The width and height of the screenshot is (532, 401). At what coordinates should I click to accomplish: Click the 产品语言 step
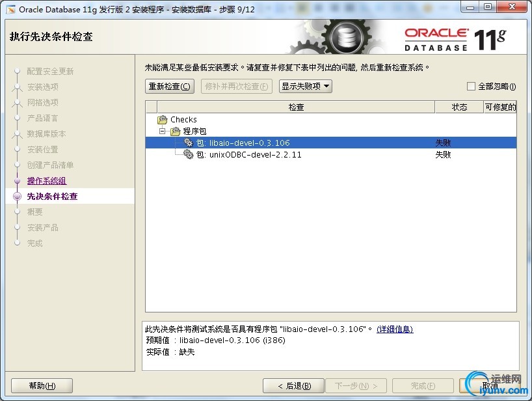coord(42,118)
